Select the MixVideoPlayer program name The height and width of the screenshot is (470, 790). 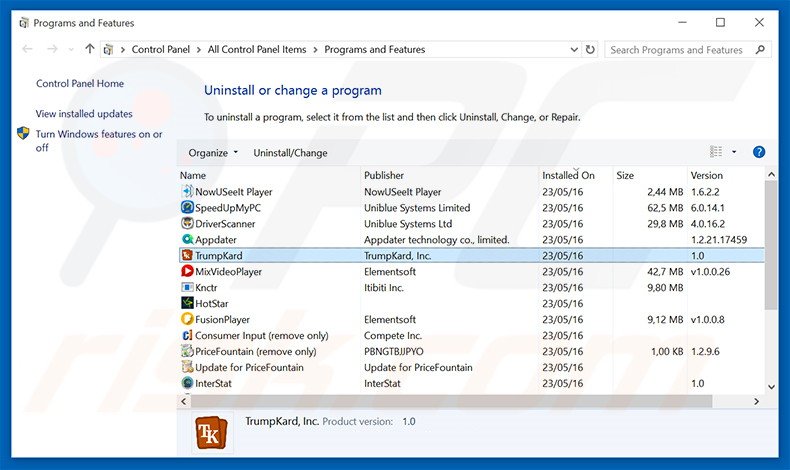[x=228, y=272]
